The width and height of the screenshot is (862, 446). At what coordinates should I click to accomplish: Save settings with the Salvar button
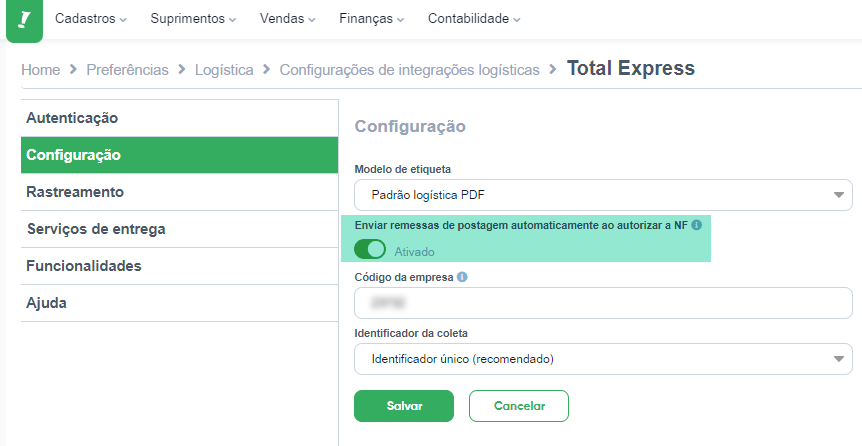(404, 406)
